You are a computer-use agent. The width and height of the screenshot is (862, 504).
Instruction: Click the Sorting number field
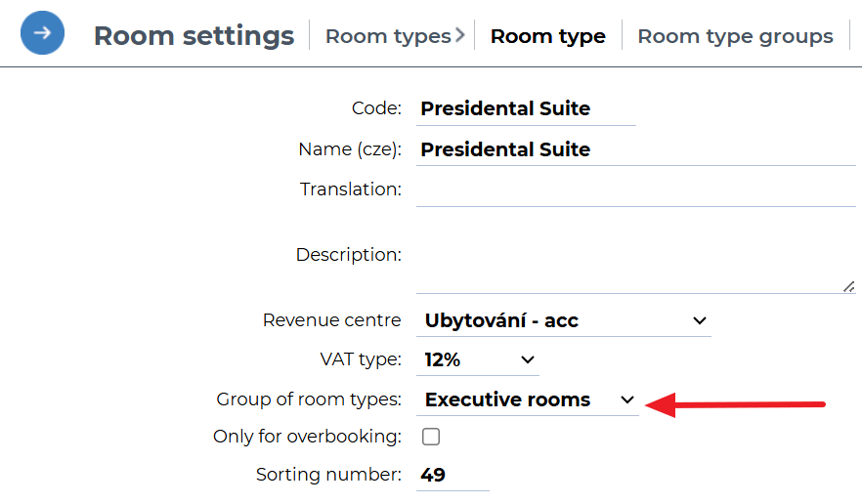453,475
